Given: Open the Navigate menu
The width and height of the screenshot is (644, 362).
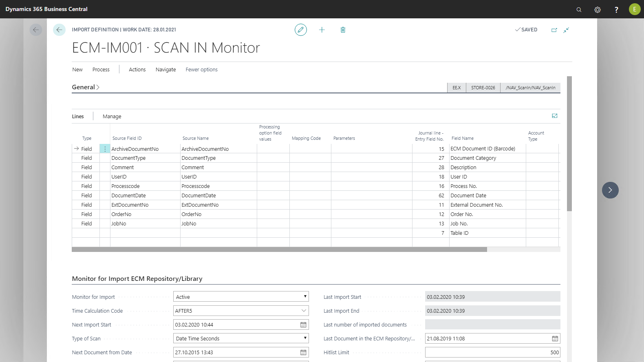Looking at the screenshot, I should pos(165,70).
